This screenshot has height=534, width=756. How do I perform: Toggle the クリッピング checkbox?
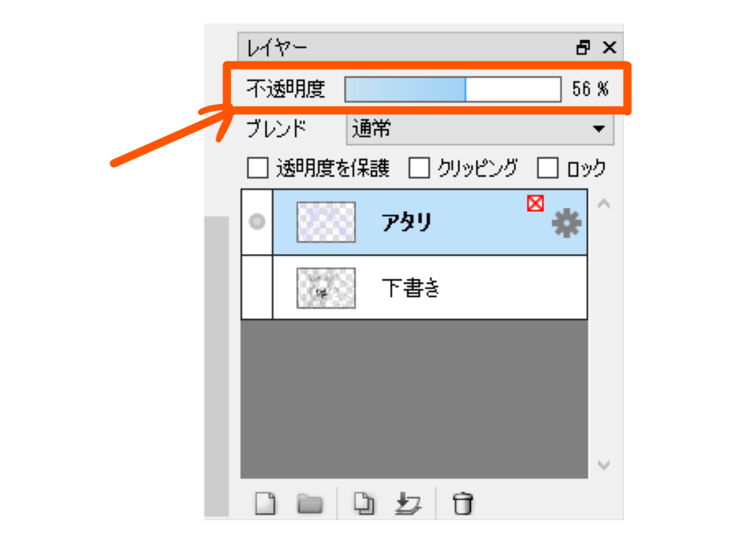(419, 168)
